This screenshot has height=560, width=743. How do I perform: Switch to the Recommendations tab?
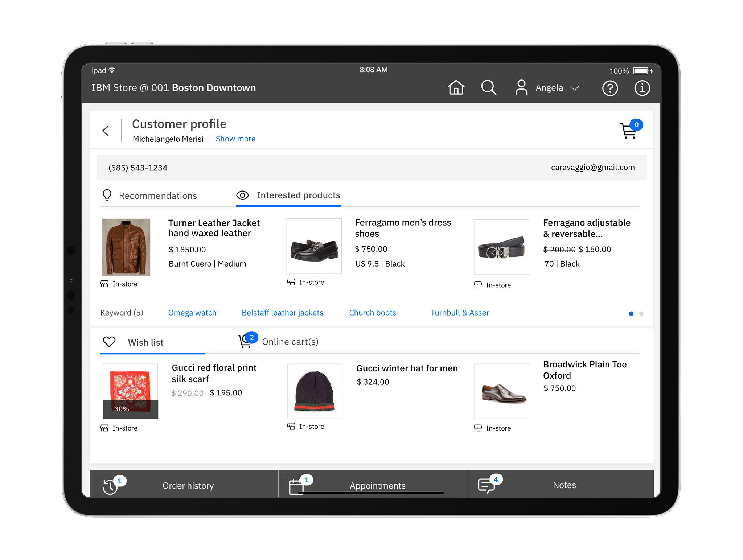[157, 196]
